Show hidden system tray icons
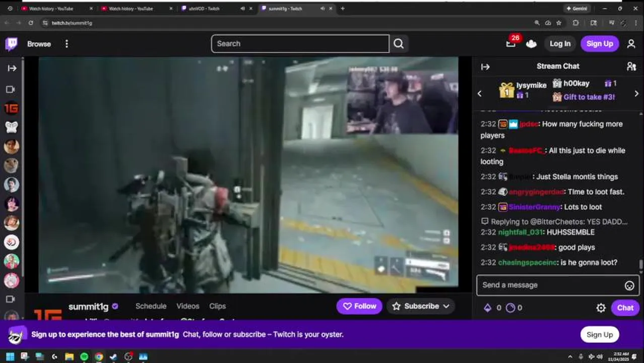This screenshot has width=644, height=363. [570, 357]
